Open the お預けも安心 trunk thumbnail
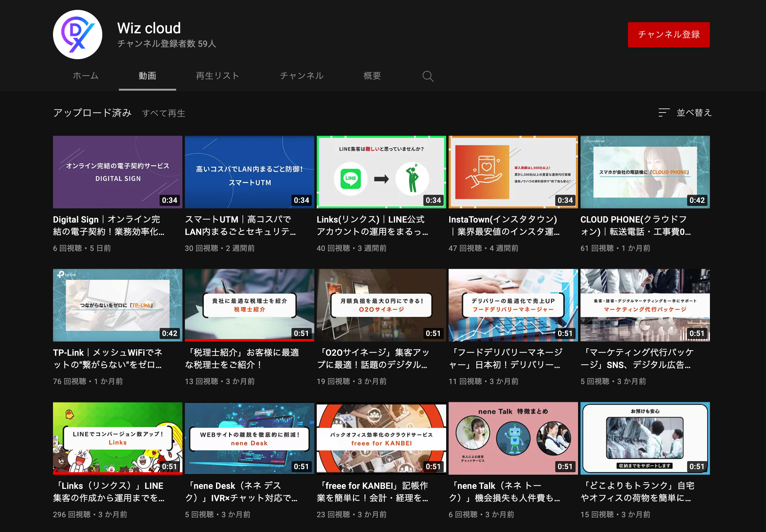The image size is (766, 532). tap(645, 438)
